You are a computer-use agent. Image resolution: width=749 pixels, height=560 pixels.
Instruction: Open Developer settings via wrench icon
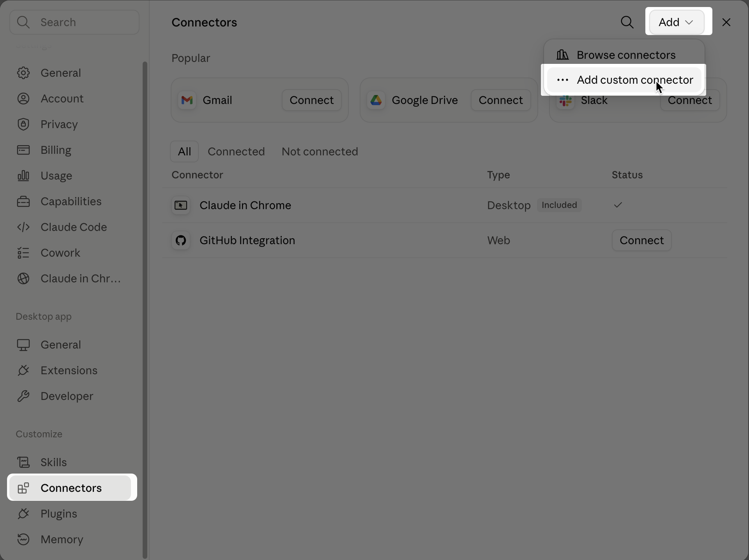click(x=23, y=396)
